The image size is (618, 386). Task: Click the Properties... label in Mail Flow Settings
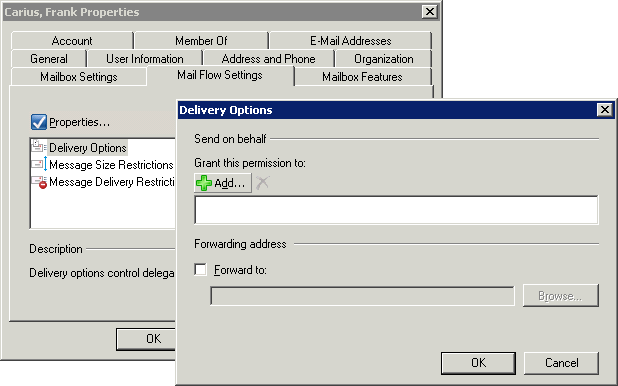pos(80,122)
